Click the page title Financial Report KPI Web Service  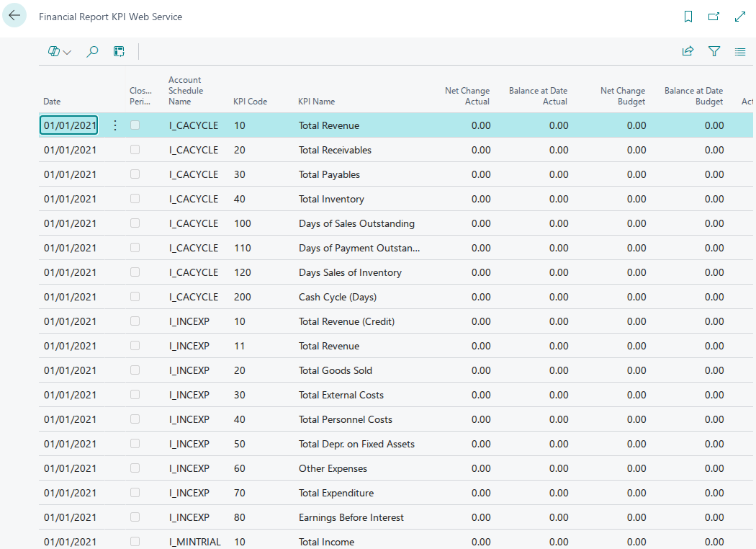(110, 17)
